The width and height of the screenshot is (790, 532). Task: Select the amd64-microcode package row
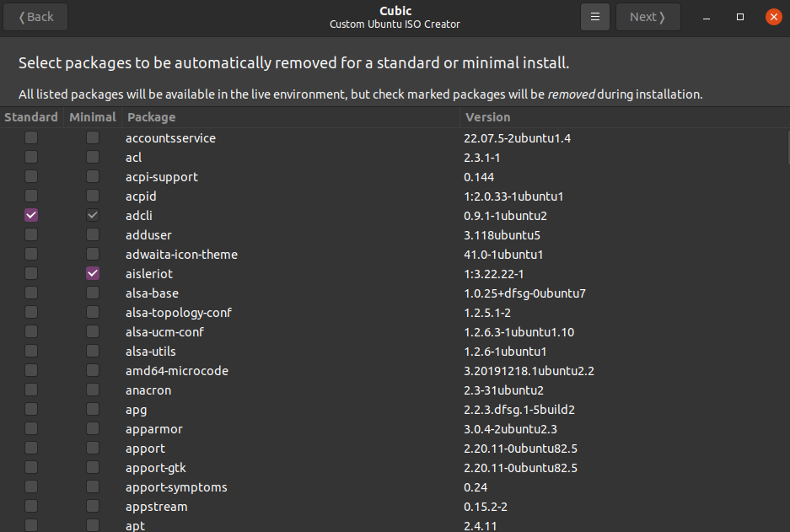177,371
